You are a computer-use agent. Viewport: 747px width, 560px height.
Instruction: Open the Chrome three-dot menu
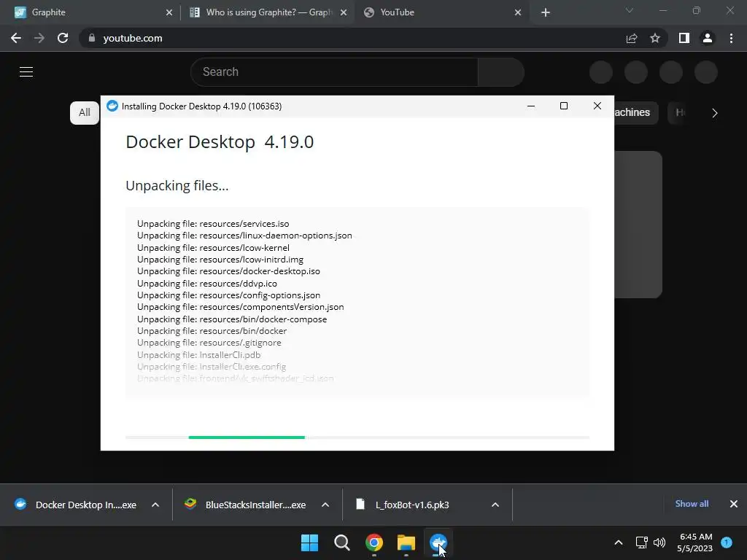pos(731,38)
